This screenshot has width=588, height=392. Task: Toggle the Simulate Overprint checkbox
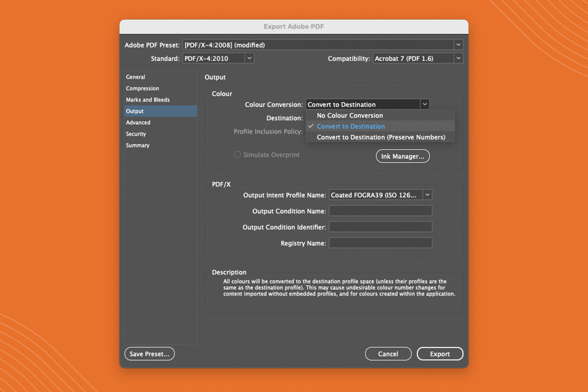click(237, 155)
